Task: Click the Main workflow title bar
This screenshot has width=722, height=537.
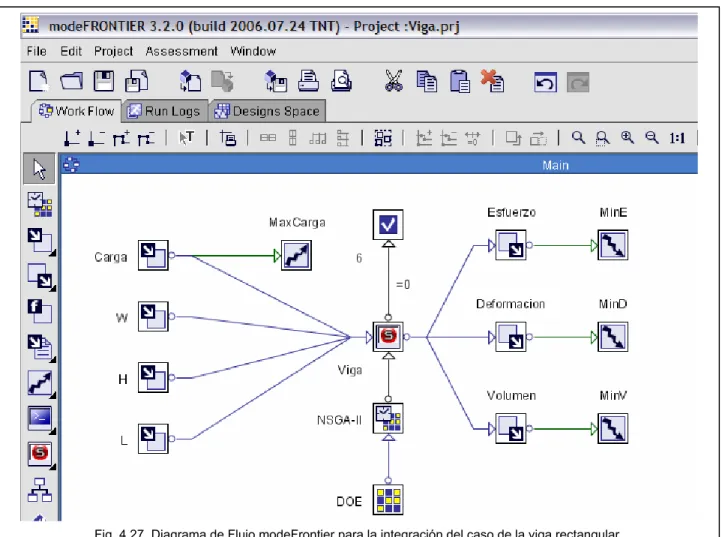Action: [x=379, y=165]
